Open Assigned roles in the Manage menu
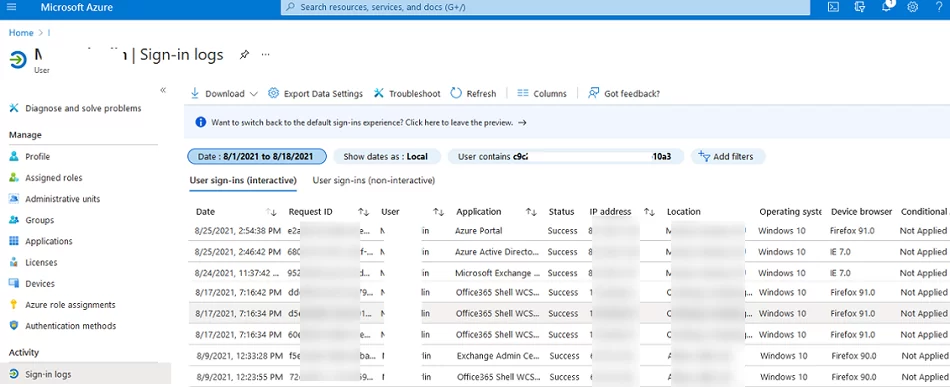This screenshot has width=950, height=387. coord(54,177)
